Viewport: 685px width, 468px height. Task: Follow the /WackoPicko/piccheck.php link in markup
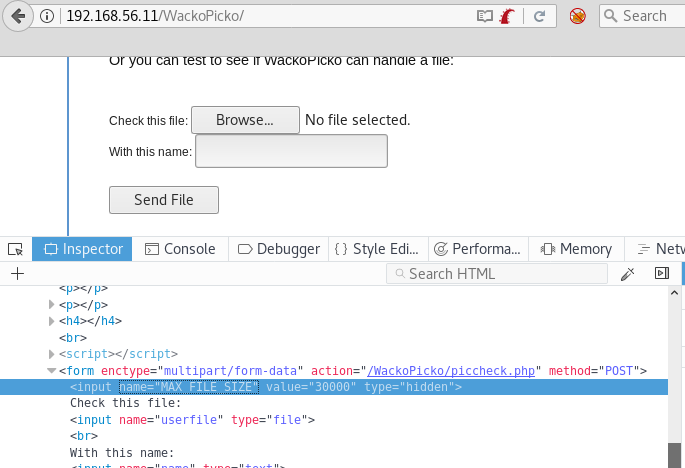tap(451, 371)
